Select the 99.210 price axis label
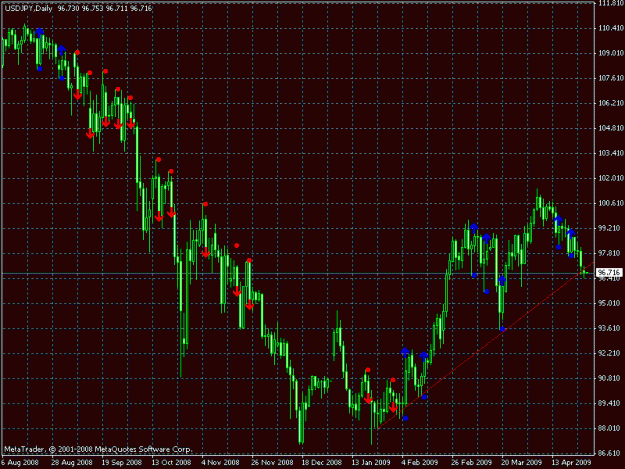 (x=610, y=228)
